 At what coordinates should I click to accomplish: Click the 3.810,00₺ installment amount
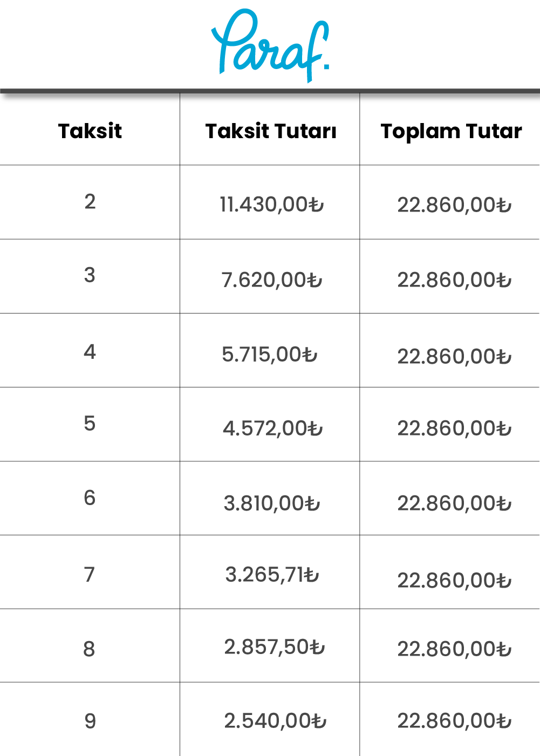(x=272, y=503)
